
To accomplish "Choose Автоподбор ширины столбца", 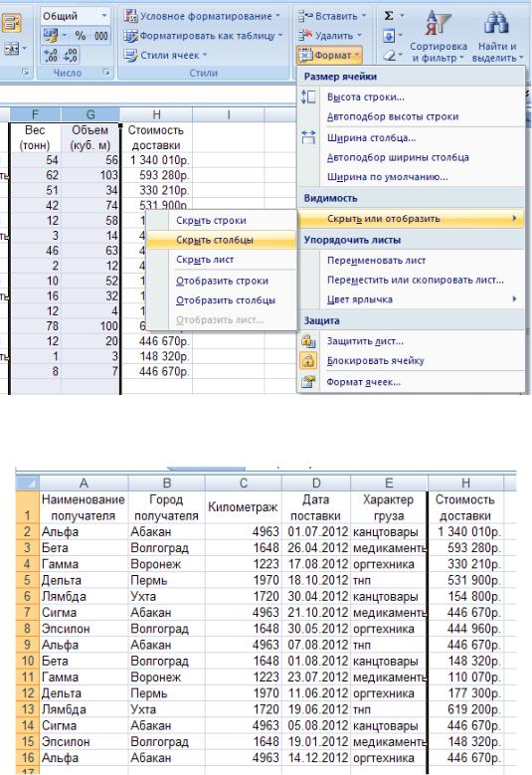I will tap(411, 157).
